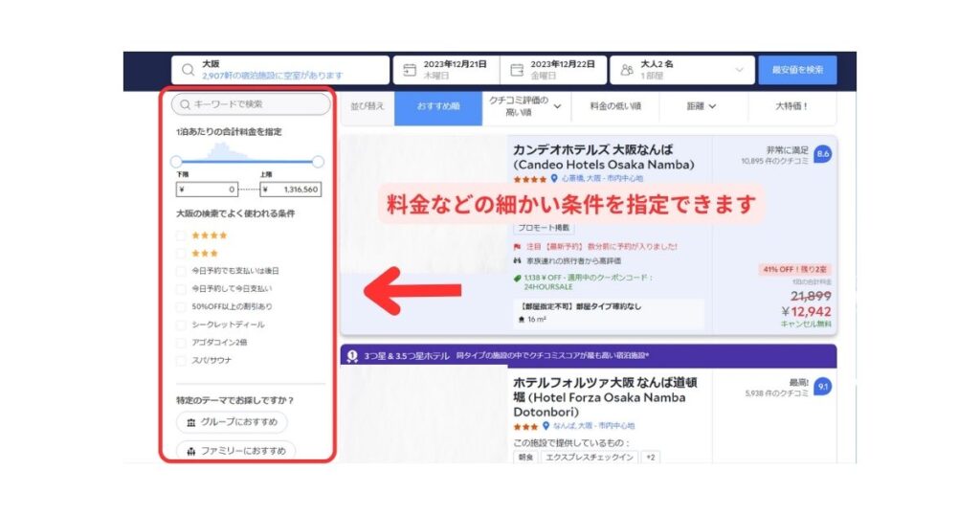The height and width of the screenshot is (515, 980).
Task: Check シークレットディール filter
Action: [181, 325]
